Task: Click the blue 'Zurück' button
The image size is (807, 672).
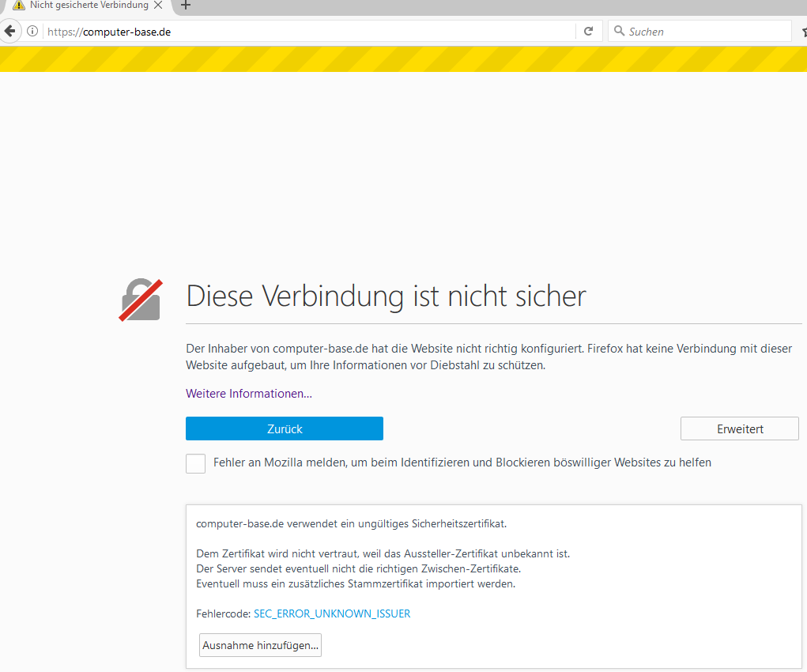Action: tap(285, 428)
